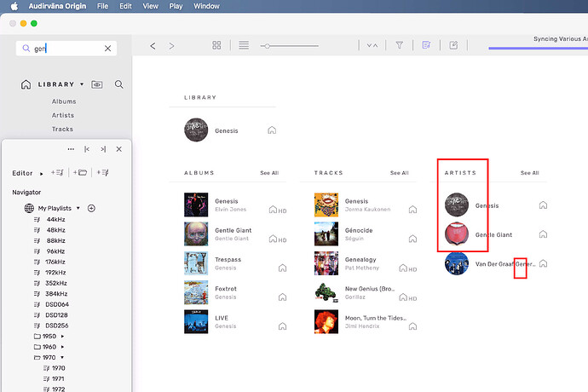The width and height of the screenshot is (588, 392).
Task: Play the New Genius track by Gorillaz
Action: [x=370, y=289]
